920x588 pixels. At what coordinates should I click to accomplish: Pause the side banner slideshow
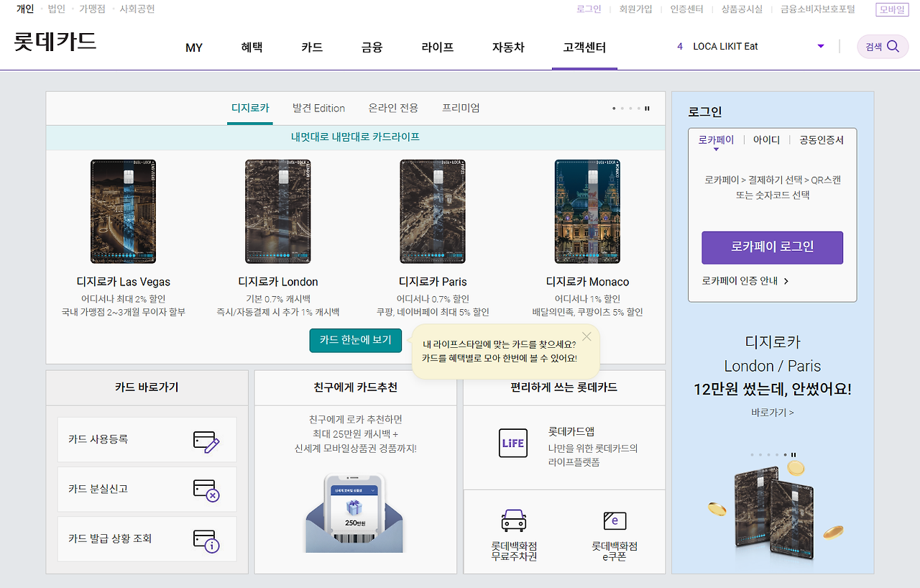click(x=793, y=454)
